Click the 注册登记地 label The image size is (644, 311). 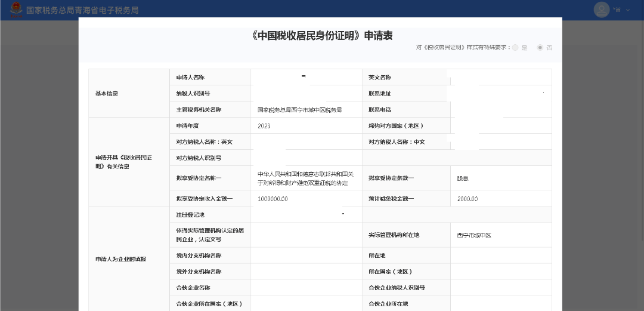[x=190, y=215]
